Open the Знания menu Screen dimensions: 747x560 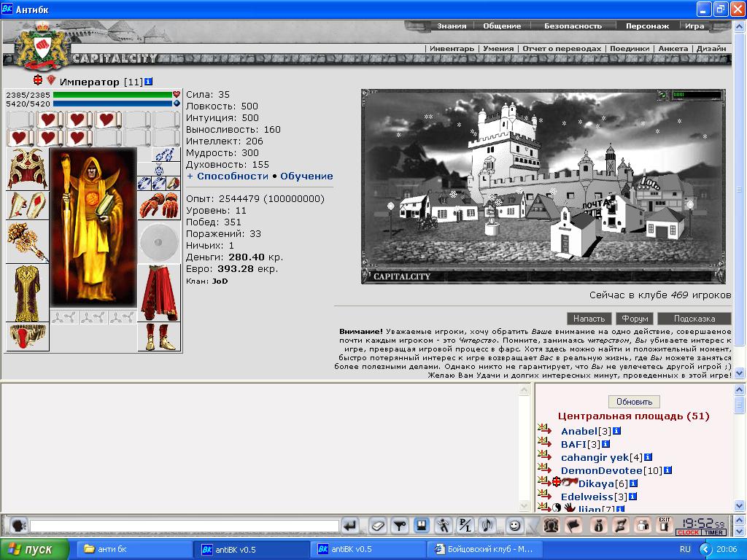[x=452, y=26]
